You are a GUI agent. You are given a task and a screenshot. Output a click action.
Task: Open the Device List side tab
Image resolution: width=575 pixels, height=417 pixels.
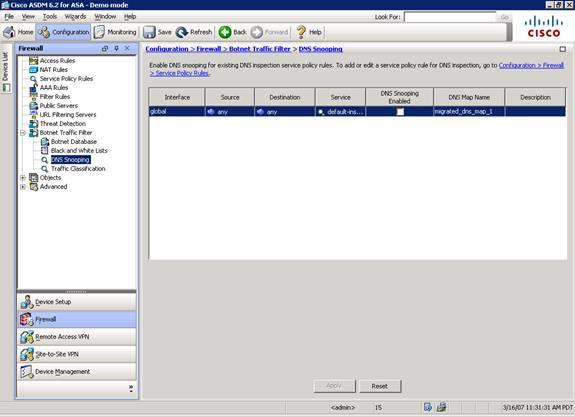coord(6,69)
